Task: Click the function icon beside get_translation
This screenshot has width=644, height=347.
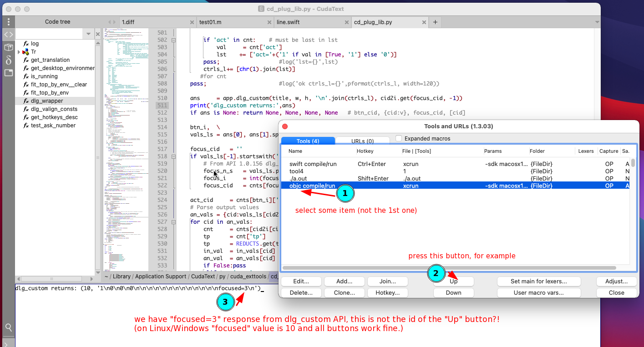Action: coord(26,60)
